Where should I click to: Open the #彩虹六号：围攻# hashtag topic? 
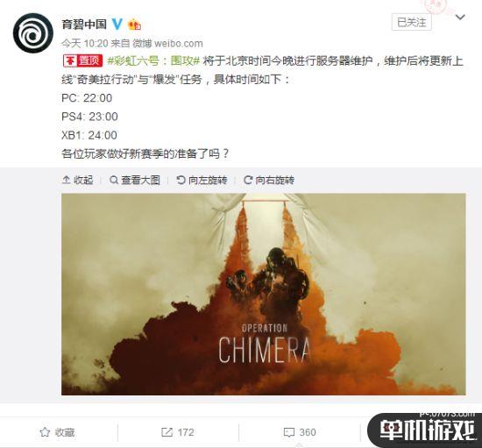coord(153,60)
